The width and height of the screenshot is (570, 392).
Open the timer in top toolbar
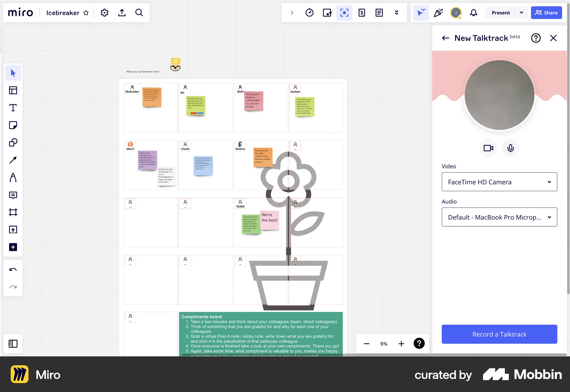pyautogui.click(x=309, y=13)
